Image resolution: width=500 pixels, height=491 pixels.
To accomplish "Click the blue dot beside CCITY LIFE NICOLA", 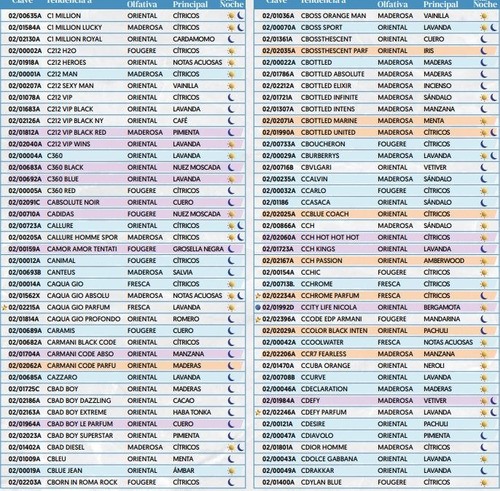I will click(x=258, y=307).
